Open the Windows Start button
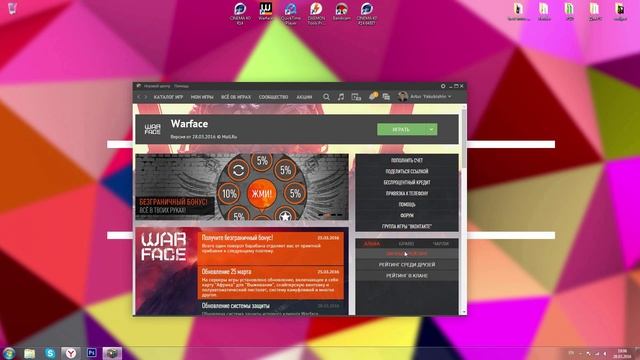This screenshot has height=360, width=640. (9, 353)
